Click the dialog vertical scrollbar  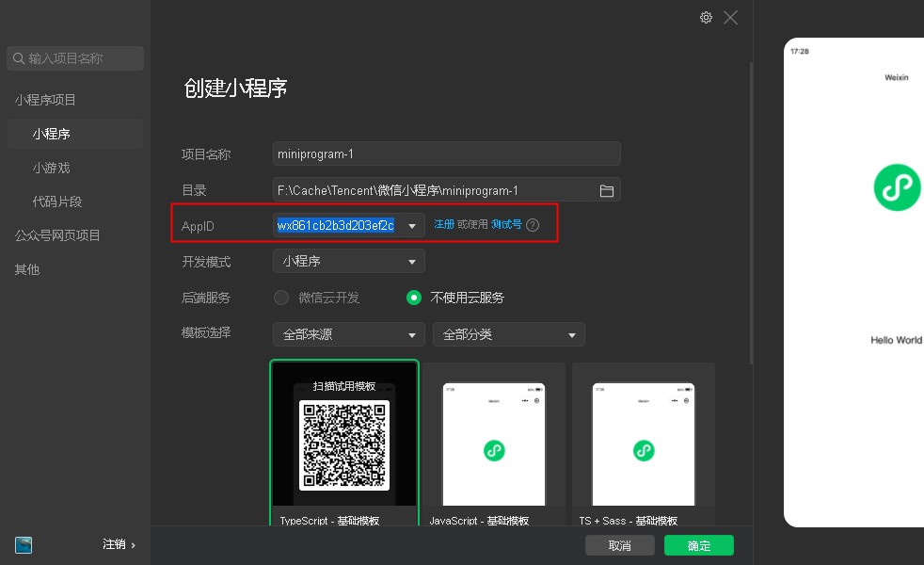click(x=751, y=212)
